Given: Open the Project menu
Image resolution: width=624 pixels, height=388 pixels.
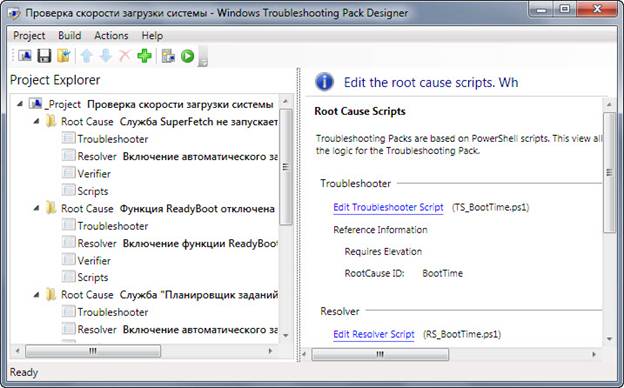Looking at the screenshot, I should click(29, 36).
